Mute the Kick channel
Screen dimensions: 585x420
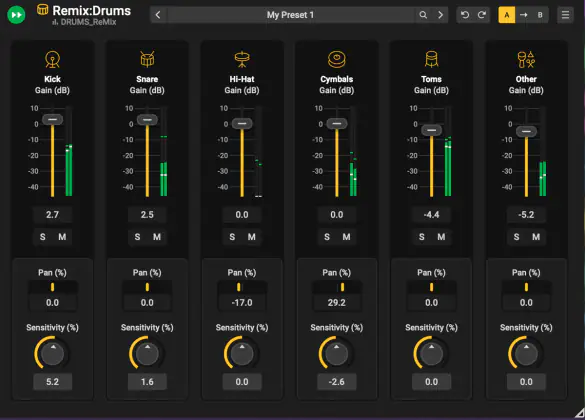(x=62, y=237)
